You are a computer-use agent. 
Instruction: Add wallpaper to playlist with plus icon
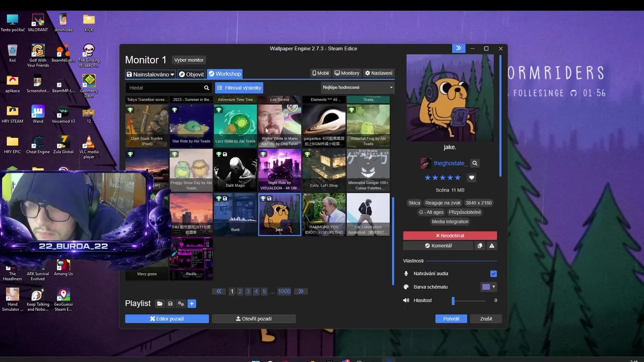click(x=191, y=304)
